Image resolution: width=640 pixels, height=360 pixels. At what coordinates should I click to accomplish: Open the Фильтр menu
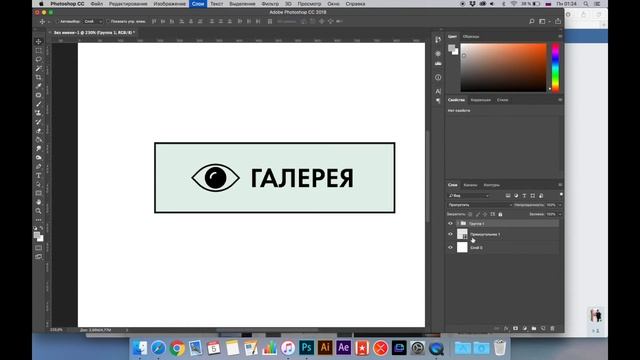click(x=270, y=4)
